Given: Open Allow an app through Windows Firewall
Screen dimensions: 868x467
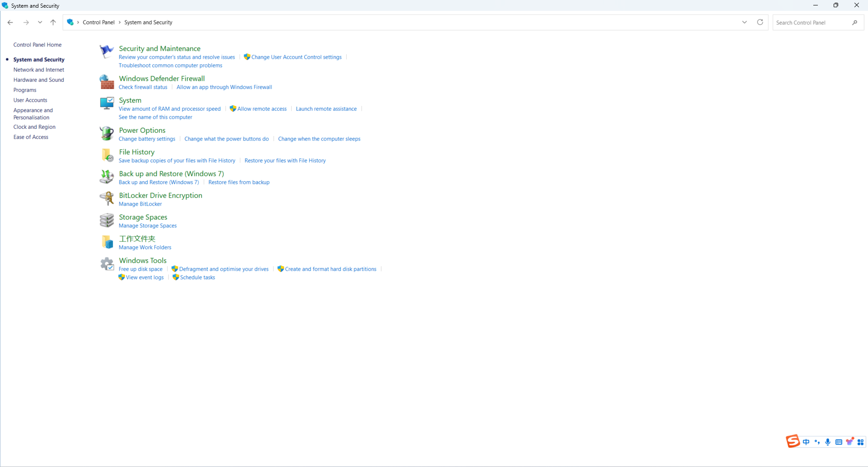Looking at the screenshot, I should click(224, 87).
